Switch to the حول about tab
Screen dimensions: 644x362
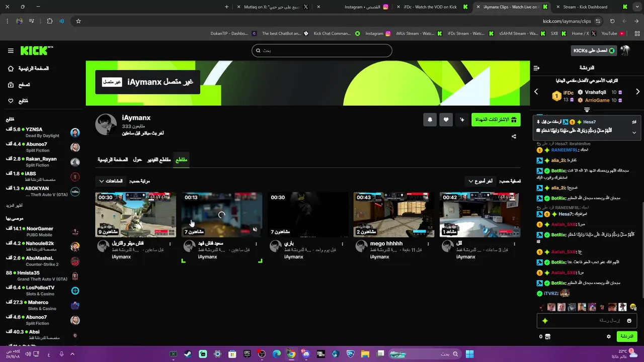tap(137, 159)
